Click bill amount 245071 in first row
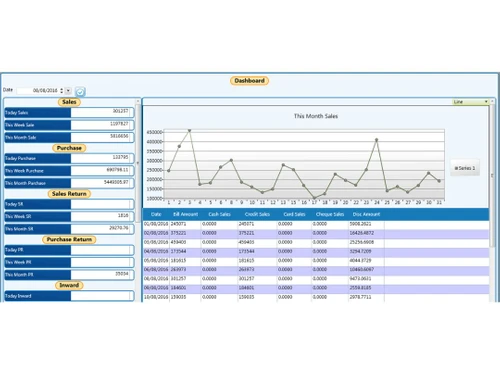The height and width of the screenshot is (375, 500). tap(178, 224)
